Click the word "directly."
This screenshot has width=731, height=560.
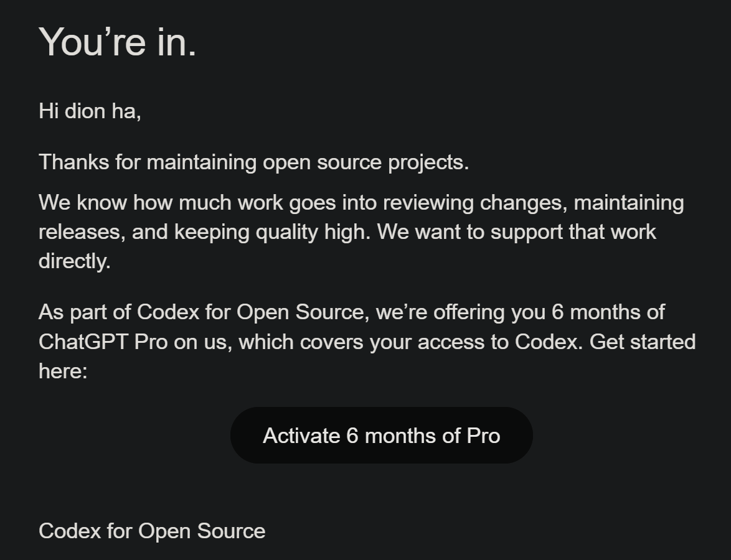75,261
